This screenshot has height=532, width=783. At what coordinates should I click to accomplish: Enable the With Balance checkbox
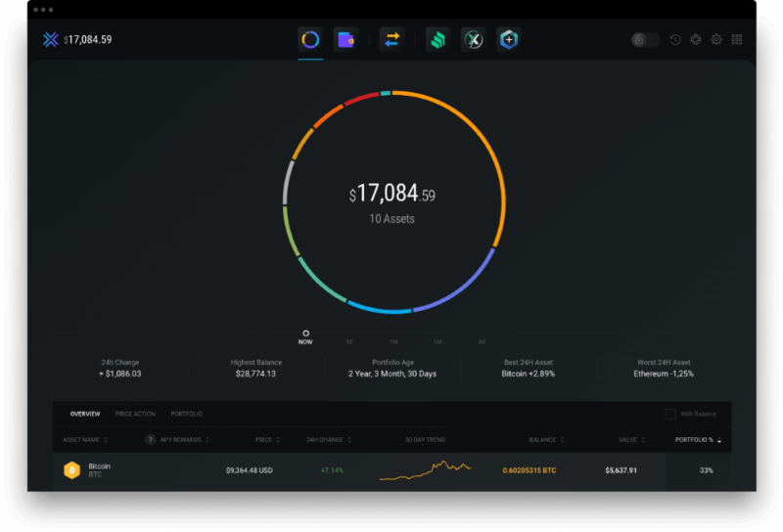tap(670, 414)
